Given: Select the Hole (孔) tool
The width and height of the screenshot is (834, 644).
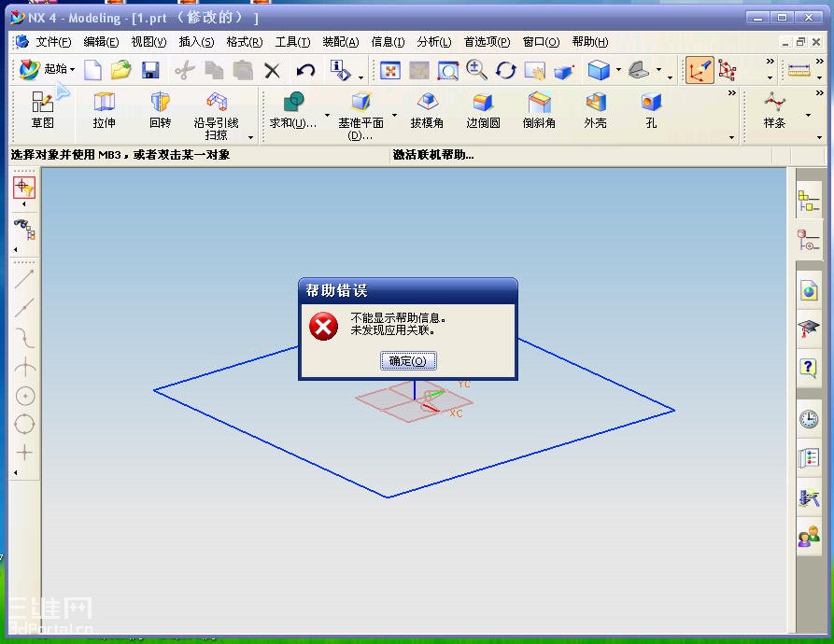Looking at the screenshot, I should pos(651,110).
